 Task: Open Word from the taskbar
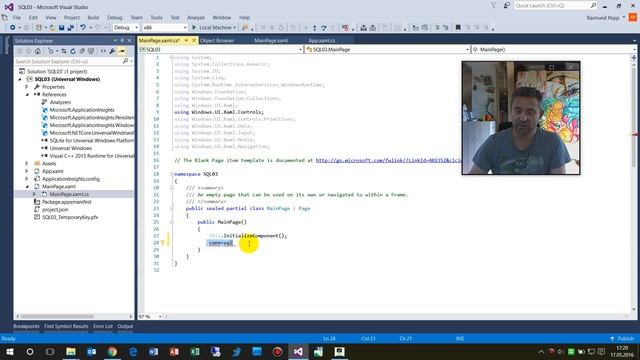153,351
